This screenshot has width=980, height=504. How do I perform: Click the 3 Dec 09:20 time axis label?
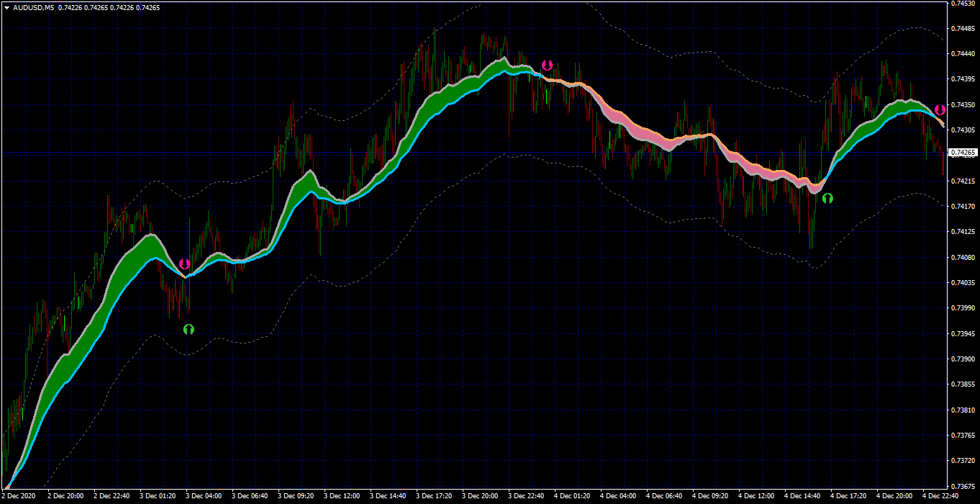click(296, 496)
